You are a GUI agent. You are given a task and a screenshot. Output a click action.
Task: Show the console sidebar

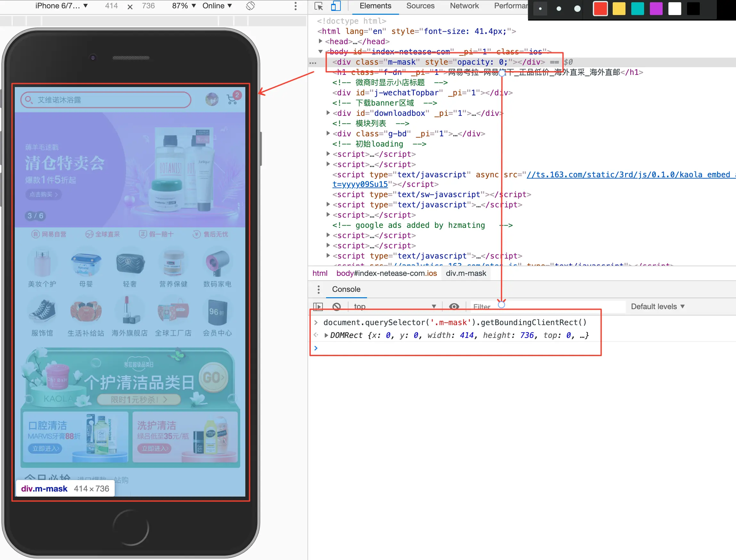click(318, 306)
